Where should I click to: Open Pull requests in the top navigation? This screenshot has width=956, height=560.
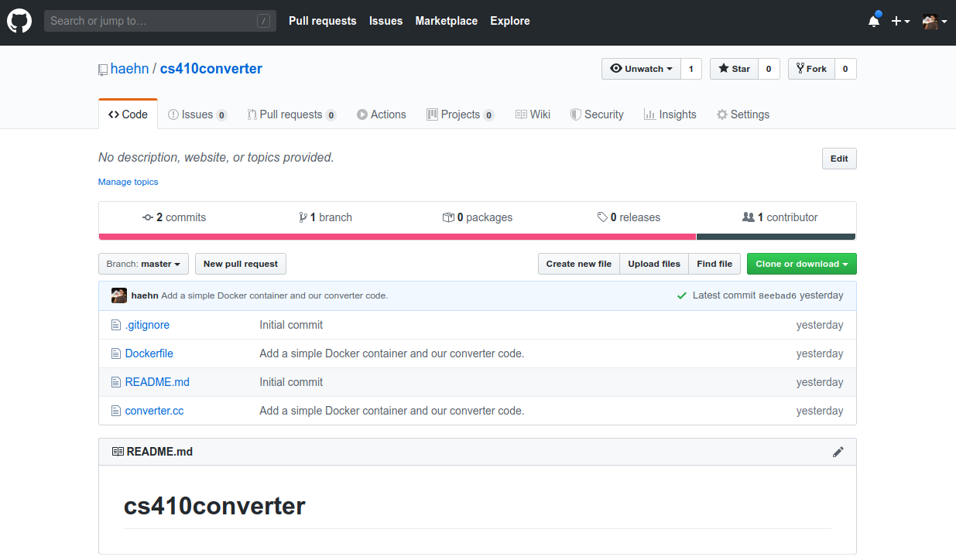click(323, 21)
